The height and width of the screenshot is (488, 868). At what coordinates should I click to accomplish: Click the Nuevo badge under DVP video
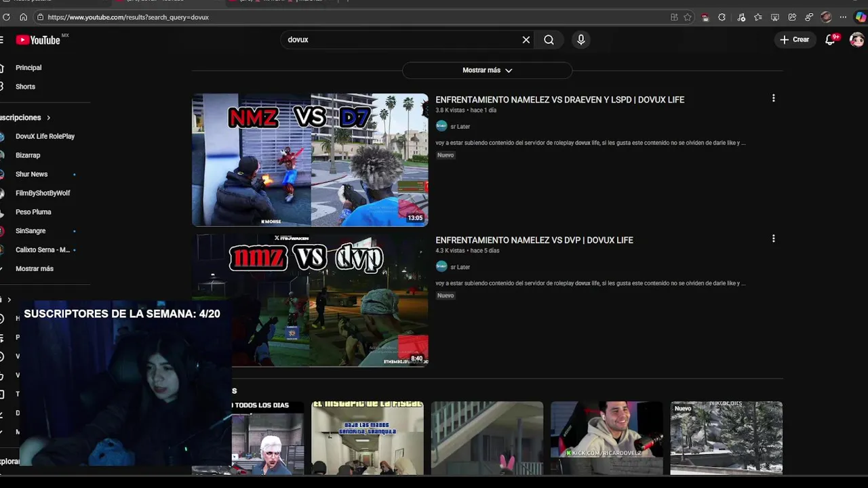(x=446, y=296)
